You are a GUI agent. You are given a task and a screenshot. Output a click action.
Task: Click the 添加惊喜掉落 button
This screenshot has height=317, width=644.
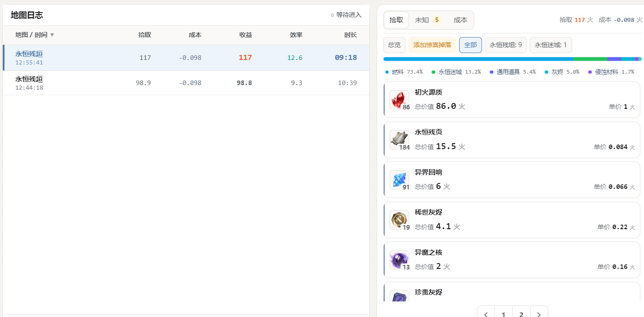[x=432, y=45]
